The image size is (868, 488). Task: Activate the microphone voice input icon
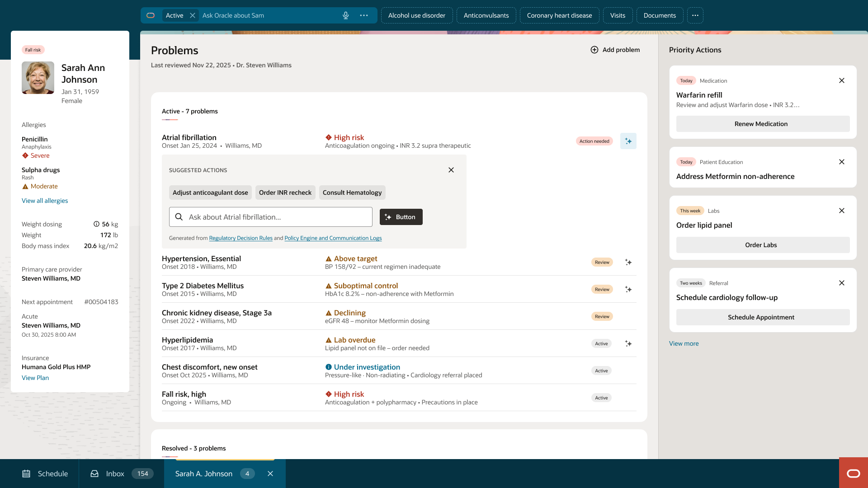point(346,15)
